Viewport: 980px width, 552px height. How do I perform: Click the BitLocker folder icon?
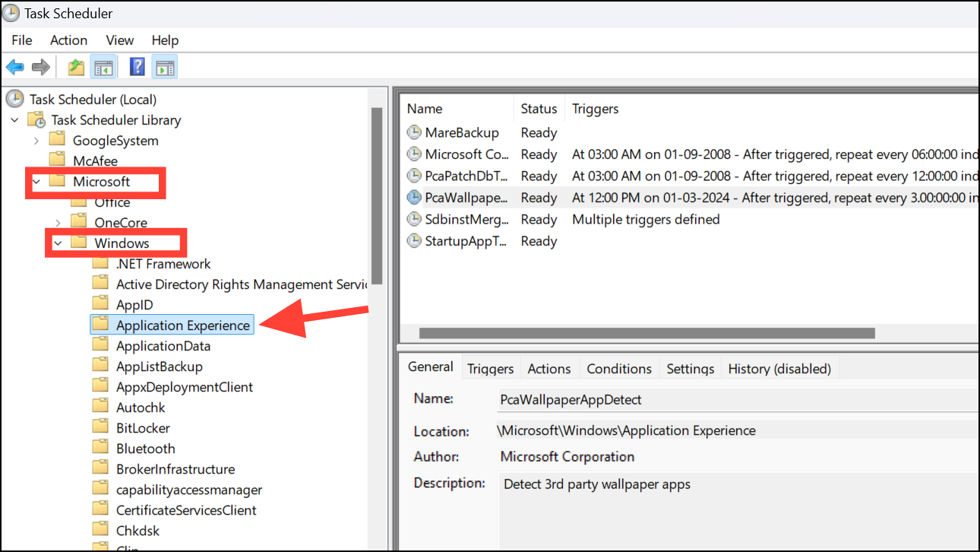pos(100,427)
